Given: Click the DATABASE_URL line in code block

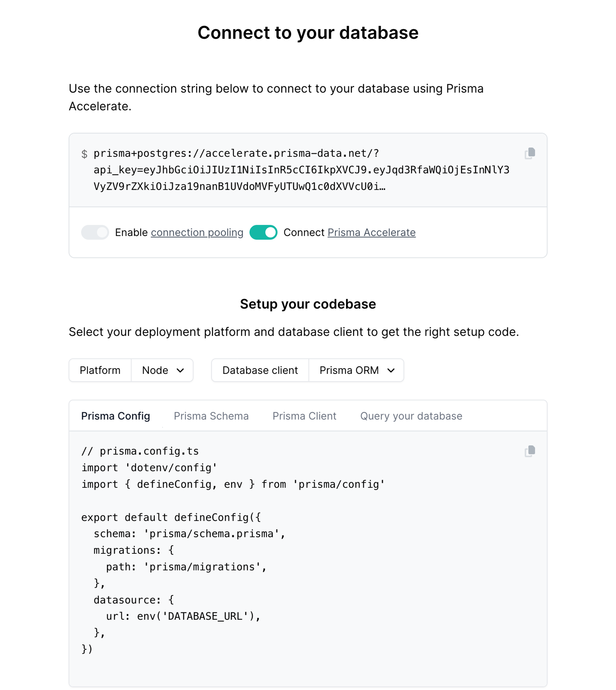Looking at the screenshot, I should point(183,616).
